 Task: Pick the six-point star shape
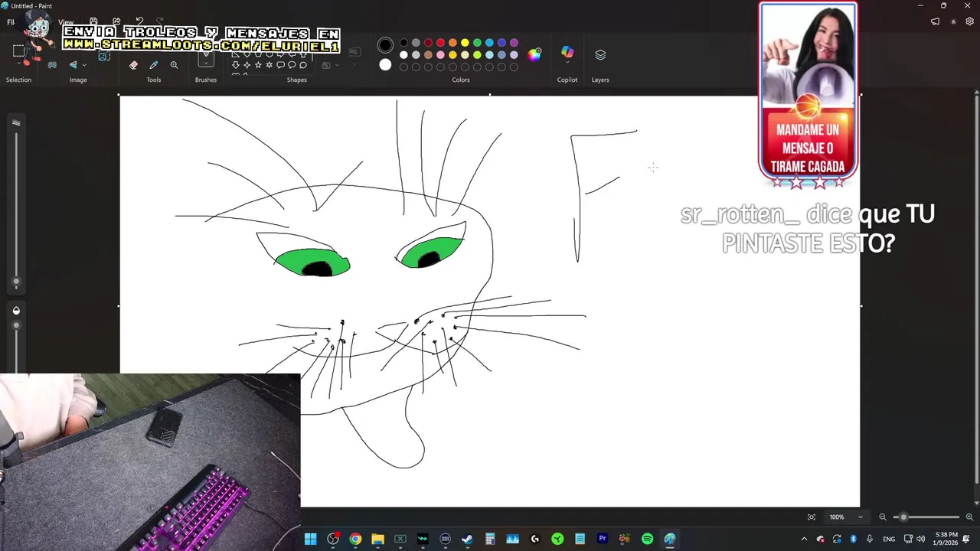point(269,65)
